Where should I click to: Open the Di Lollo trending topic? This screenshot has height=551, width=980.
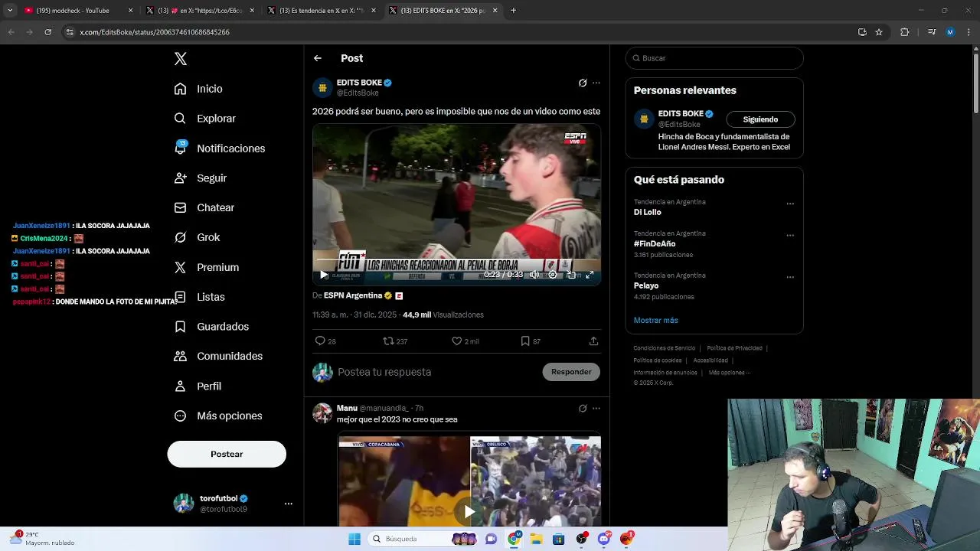[x=647, y=212]
